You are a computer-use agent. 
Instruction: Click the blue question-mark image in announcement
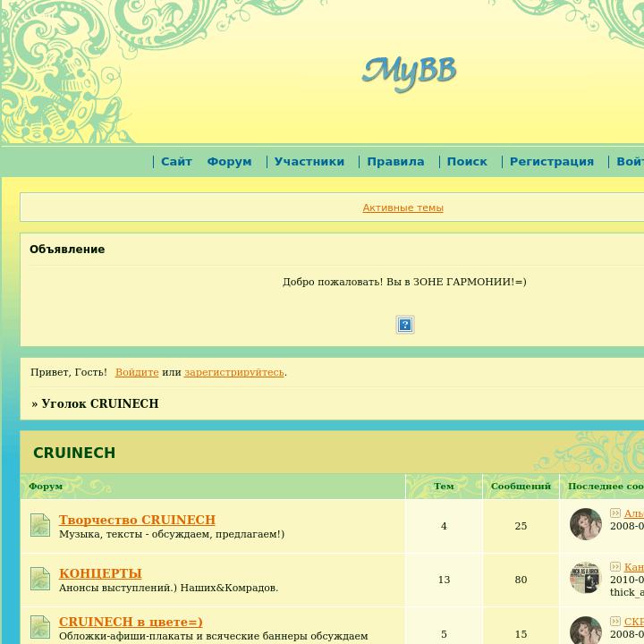pyautogui.click(x=405, y=325)
